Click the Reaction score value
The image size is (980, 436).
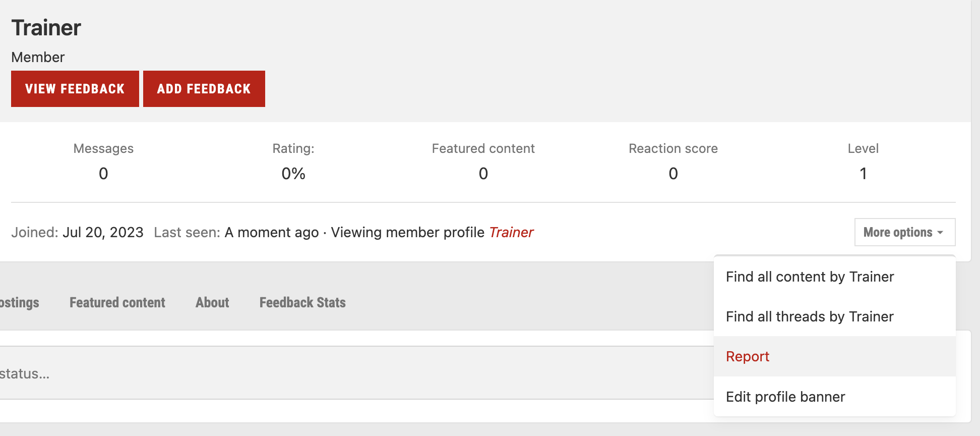pos(673,174)
